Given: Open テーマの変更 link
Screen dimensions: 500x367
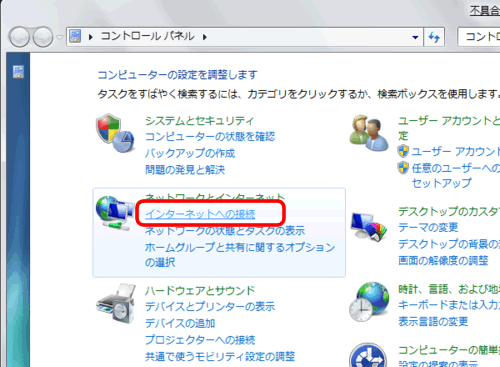Looking at the screenshot, I should [428, 227].
